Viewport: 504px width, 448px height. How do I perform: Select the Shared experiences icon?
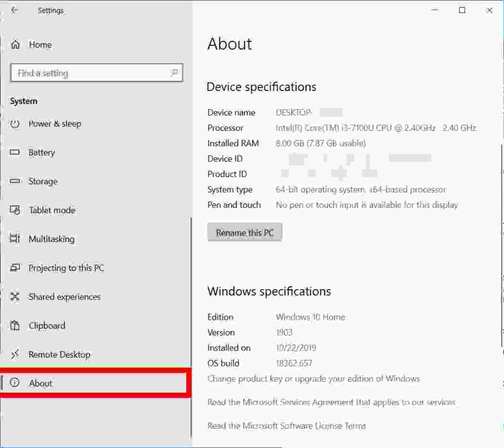pyautogui.click(x=15, y=297)
